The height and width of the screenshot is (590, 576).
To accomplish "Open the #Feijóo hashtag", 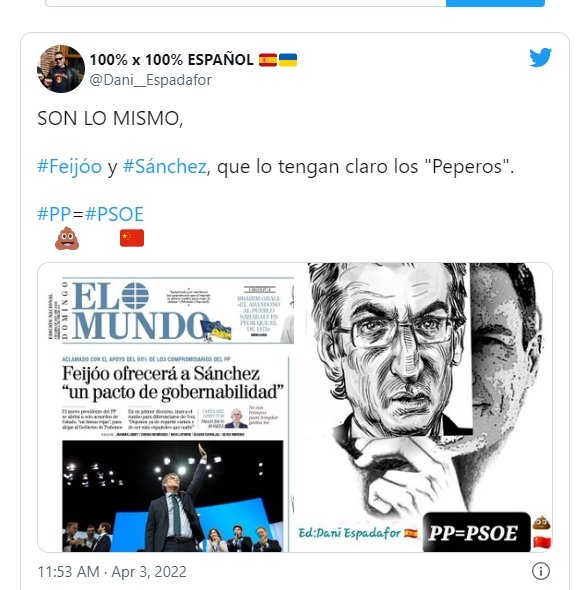I will point(70,166).
